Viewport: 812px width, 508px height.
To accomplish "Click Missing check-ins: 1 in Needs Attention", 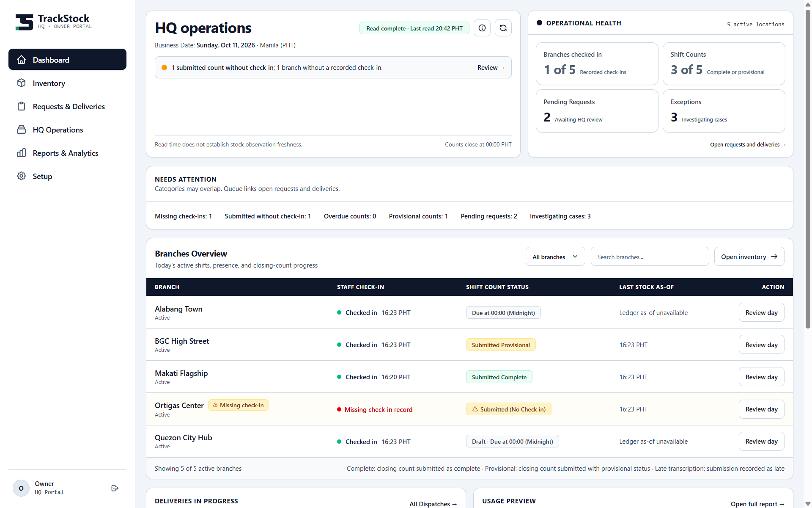I will (183, 216).
